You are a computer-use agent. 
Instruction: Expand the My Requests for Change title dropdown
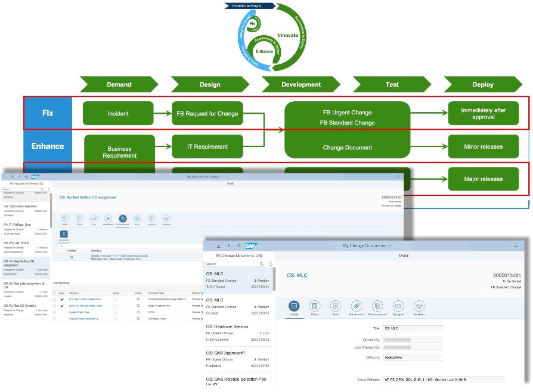pyautogui.click(x=222, y=176)
